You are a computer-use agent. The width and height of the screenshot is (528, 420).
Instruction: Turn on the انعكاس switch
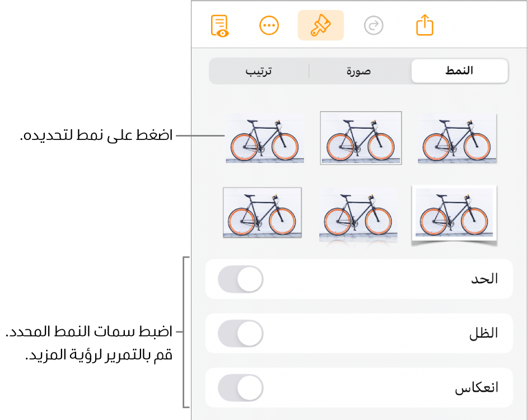(x=240, y=388)
